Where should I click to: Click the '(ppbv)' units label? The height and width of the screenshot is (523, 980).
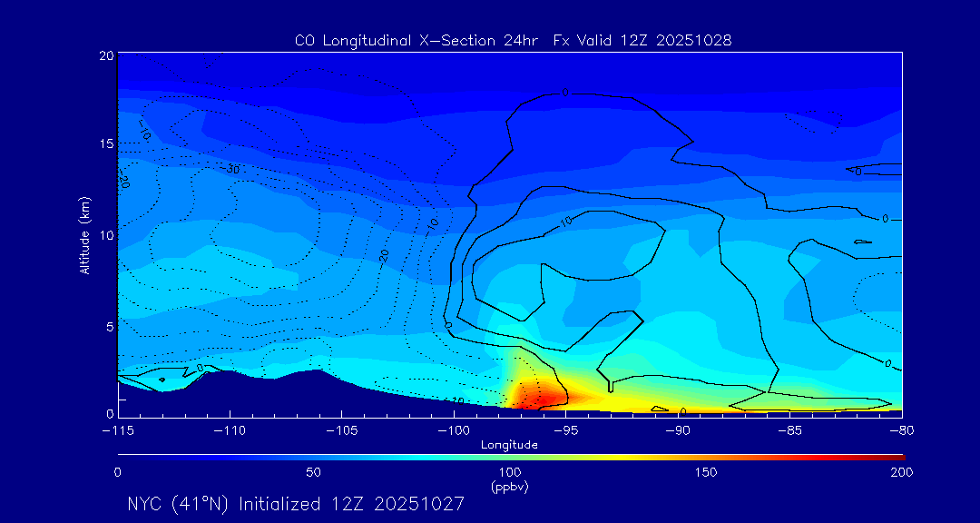tap(510, 487)
